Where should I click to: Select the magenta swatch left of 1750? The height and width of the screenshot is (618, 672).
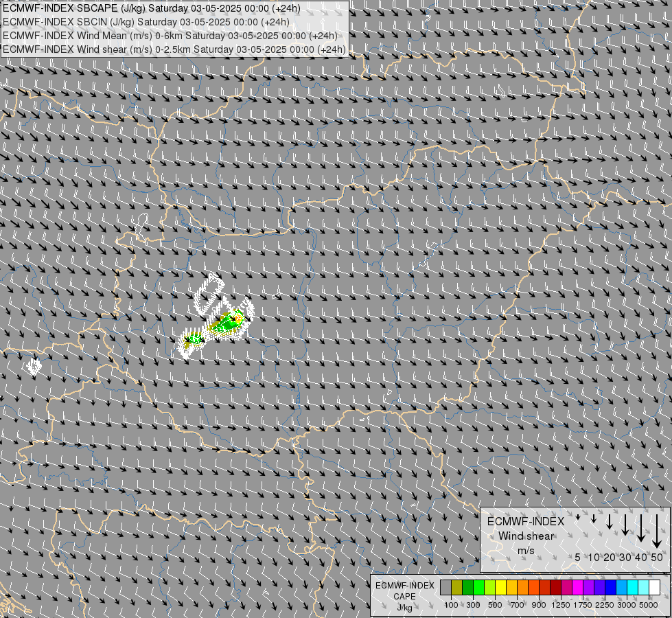[578, 588]
